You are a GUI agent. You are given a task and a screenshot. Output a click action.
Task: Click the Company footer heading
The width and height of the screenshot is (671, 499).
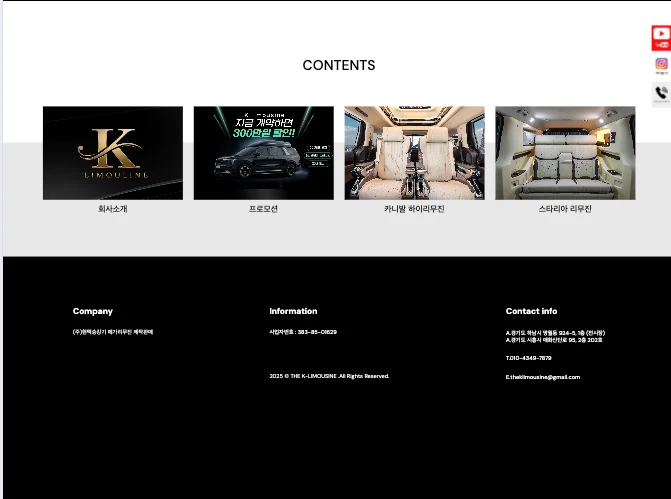(x=93, y=311)
